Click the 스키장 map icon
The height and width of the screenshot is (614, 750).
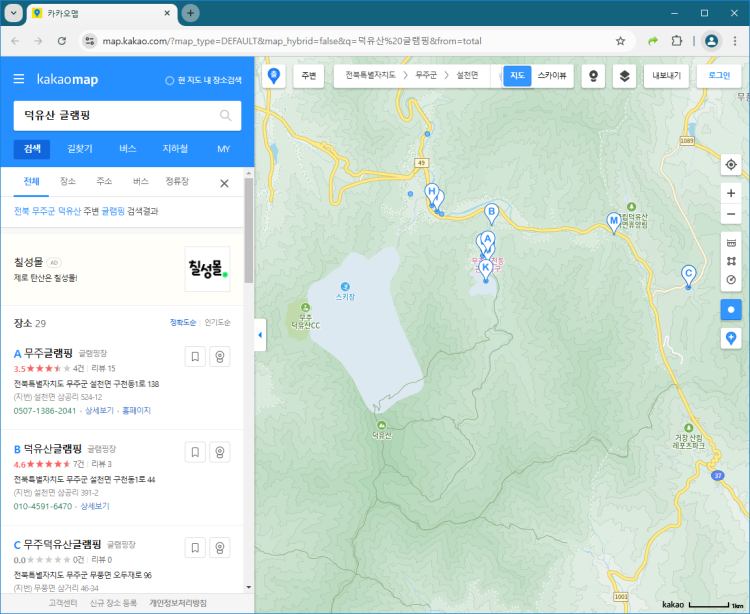(345, 286)
